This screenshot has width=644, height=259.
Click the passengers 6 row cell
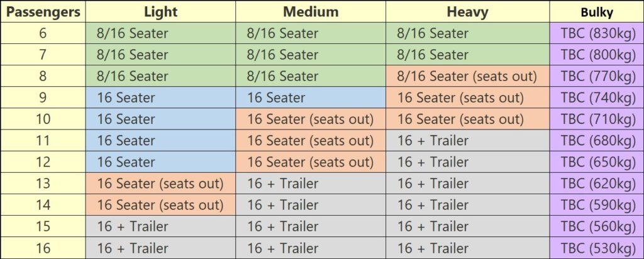(43, 33)
